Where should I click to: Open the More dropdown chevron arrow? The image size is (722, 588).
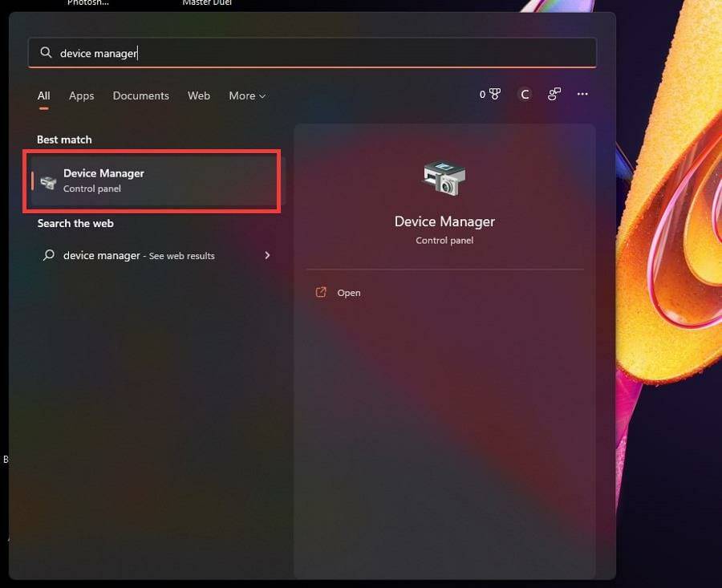point(264,96)
